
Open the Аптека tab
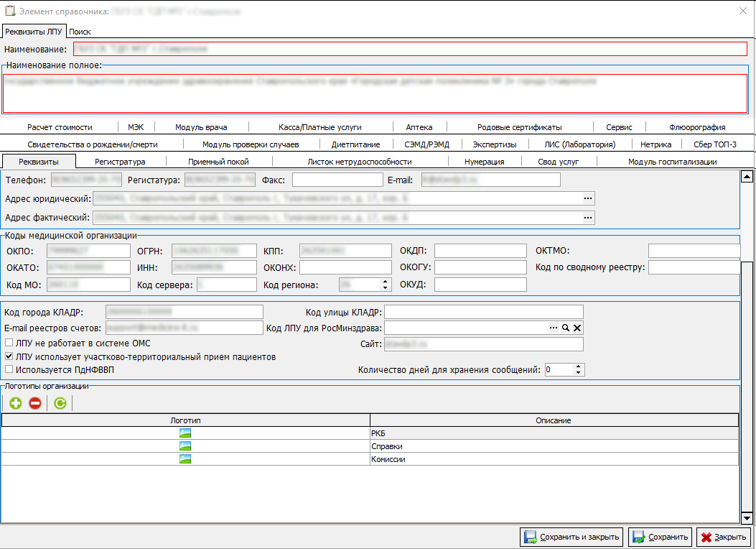pos(419,127)
